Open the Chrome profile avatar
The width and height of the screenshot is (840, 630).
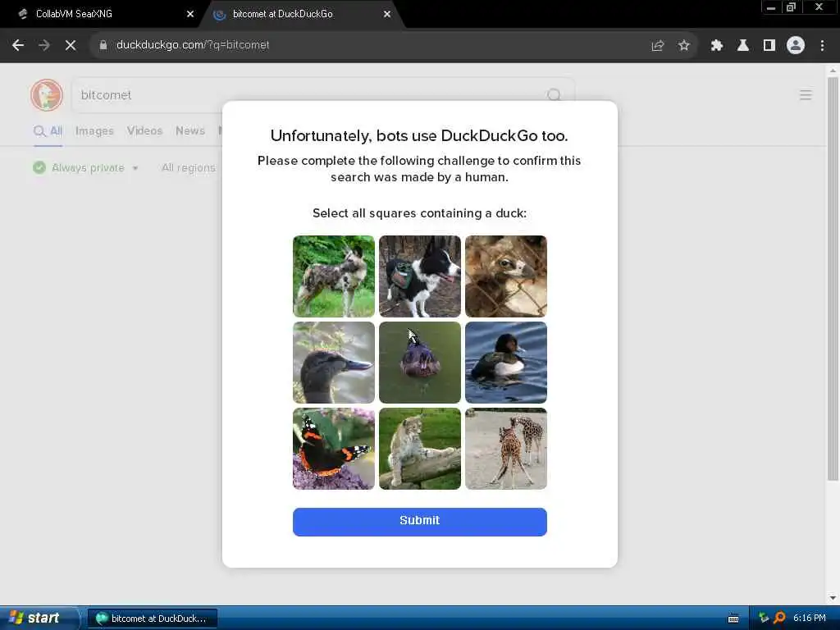(796, 46)
